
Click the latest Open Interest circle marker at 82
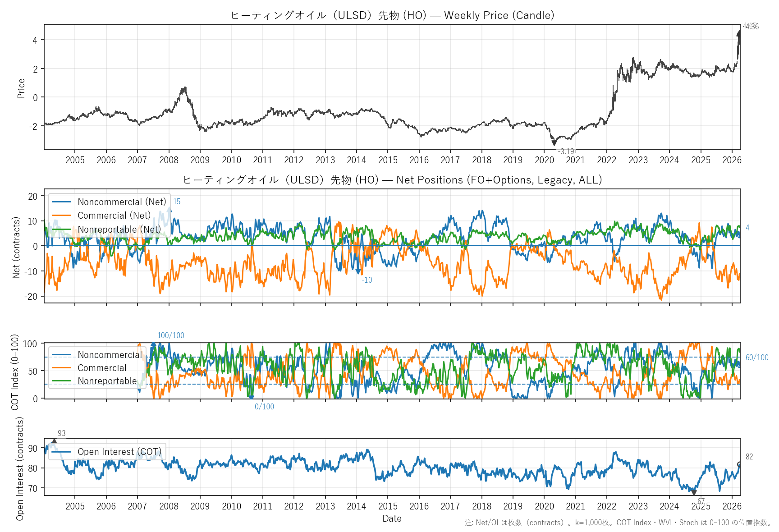[x=739, y=464]
